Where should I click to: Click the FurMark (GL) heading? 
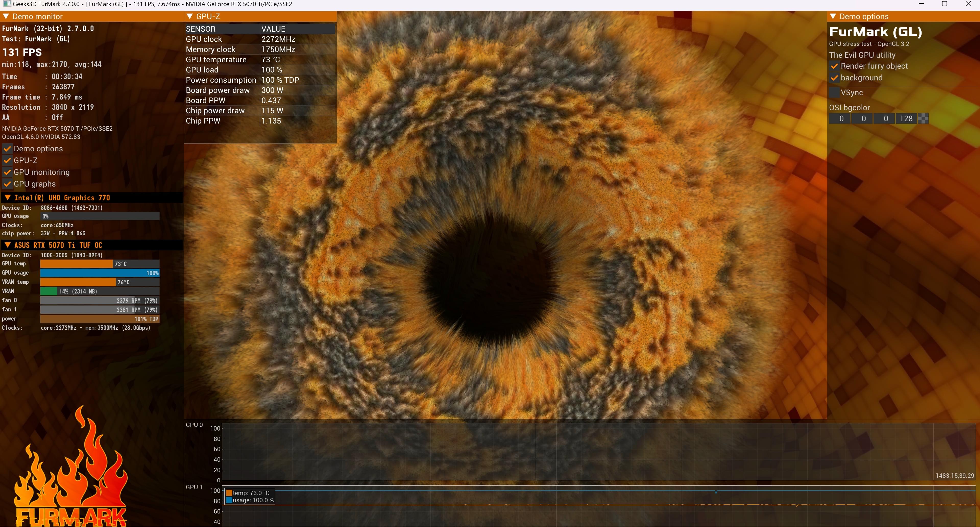click(x=875, y=32)
